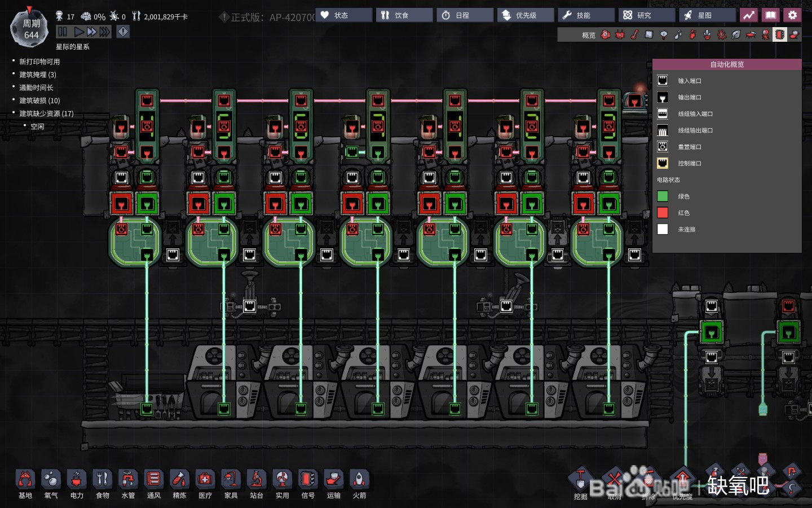Open the 医疗 (Medical) build category
The height and width of the screenshot is (508, 812).
click(x=205, y=484)
